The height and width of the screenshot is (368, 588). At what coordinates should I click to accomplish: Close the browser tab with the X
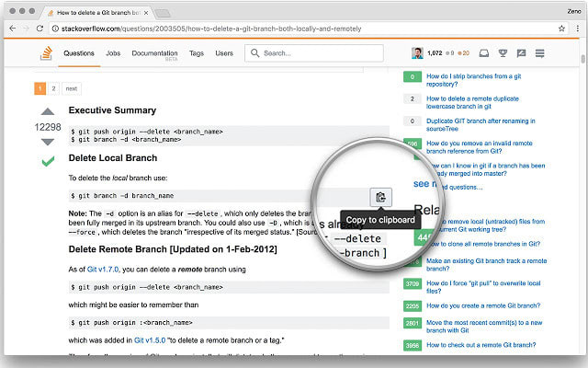point(146,13)
